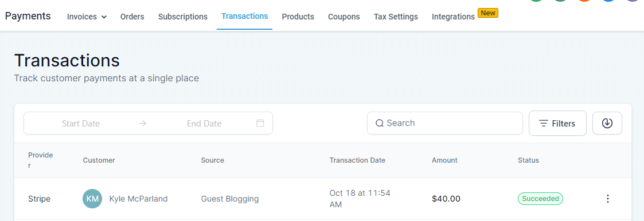The width and height of the screenshot is (644, 221).
Task: Expand the Invoices dropdown chevron
Action: point(104,17)
